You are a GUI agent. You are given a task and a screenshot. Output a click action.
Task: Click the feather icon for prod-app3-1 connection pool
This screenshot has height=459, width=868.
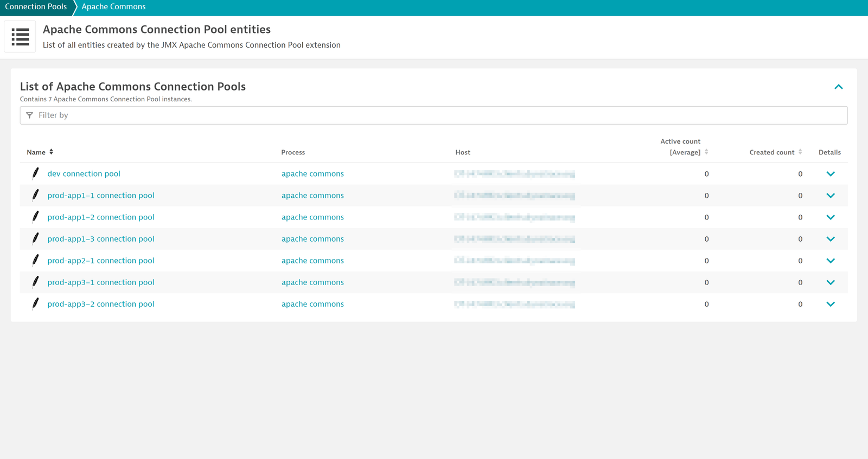tap(35, 282)
